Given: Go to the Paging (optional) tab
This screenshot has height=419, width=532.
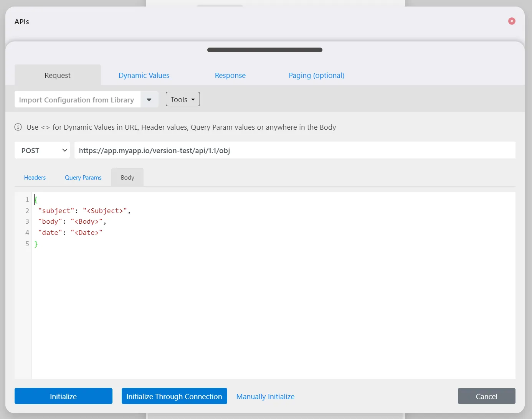Looking at the screenshot, I should (x=317, y=75).
